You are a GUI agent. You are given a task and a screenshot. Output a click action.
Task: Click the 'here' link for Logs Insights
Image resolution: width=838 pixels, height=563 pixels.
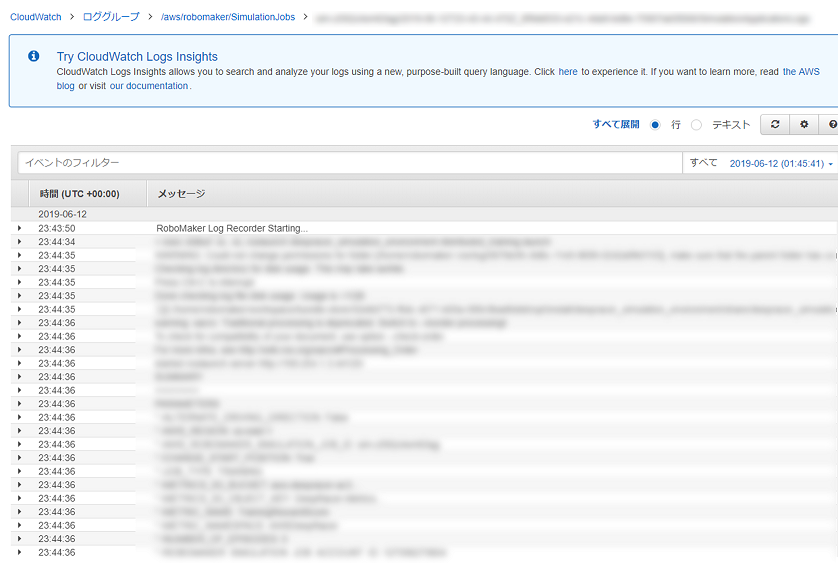[568, 72]
